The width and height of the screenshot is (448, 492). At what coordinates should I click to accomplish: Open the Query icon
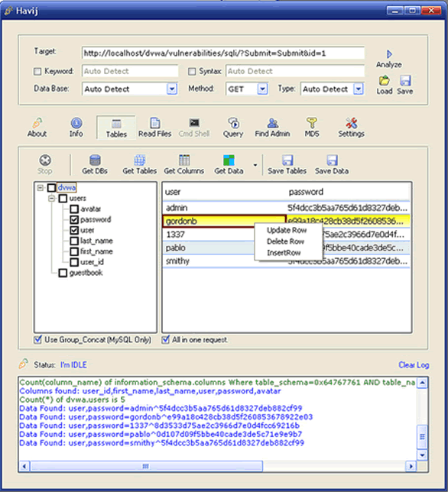(233, 123)
